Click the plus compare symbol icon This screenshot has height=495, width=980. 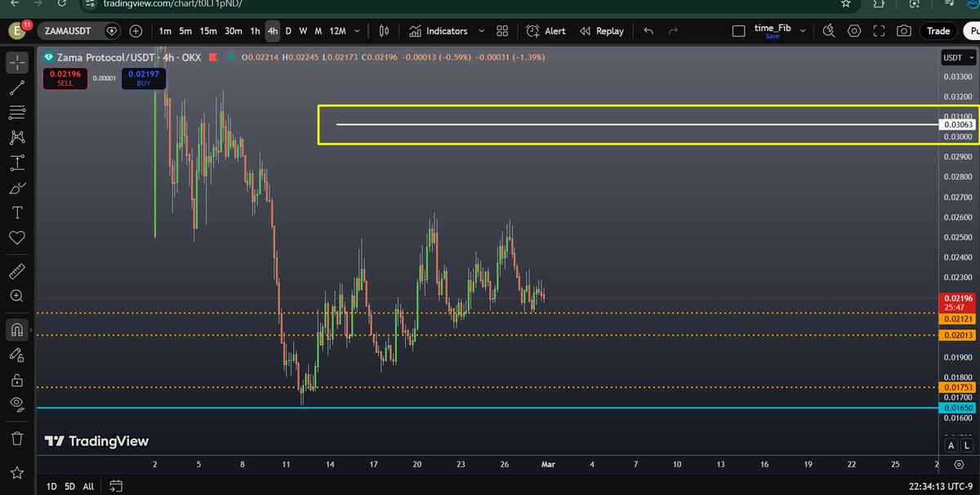(136, 31)
